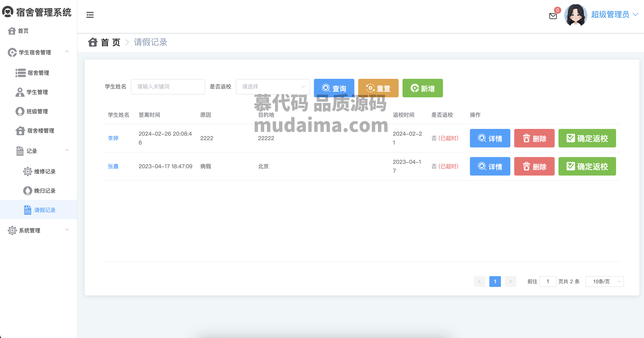
Task: Open 班级管理 menu item
Action: (39, 111)
